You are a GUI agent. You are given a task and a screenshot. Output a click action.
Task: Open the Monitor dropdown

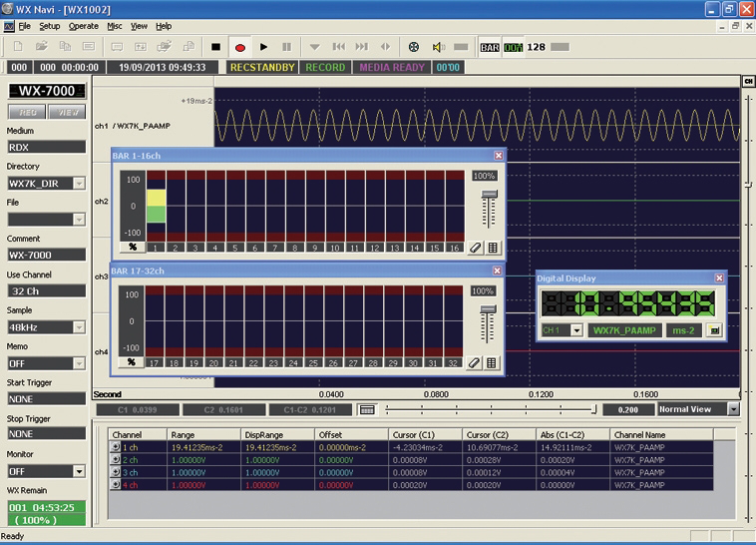point(78,471)
